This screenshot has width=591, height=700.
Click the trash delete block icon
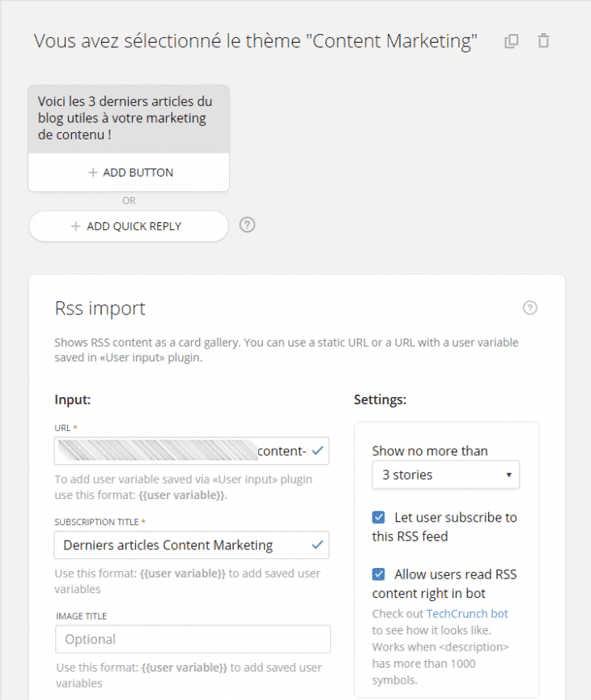tap(543, 41)
